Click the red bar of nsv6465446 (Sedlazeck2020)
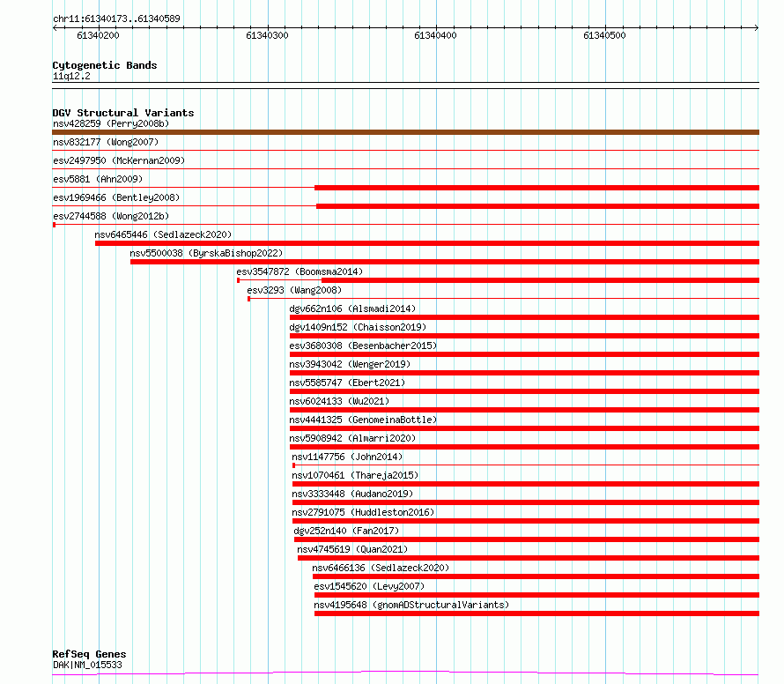 [427, 243]
